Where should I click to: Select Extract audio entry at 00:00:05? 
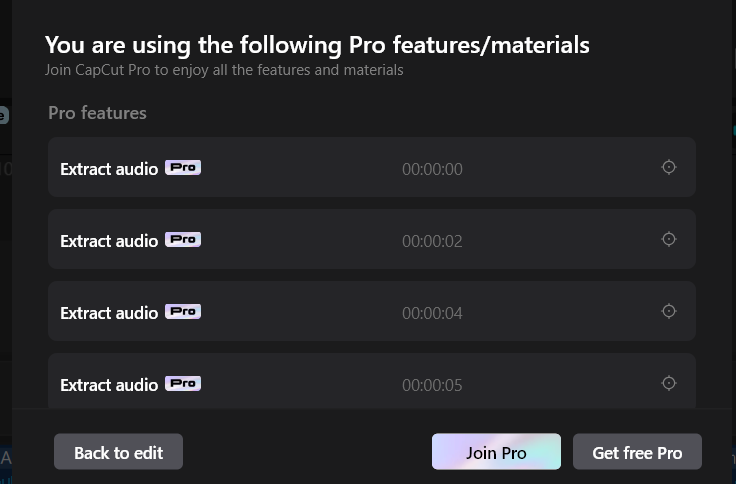click(372, 381)
